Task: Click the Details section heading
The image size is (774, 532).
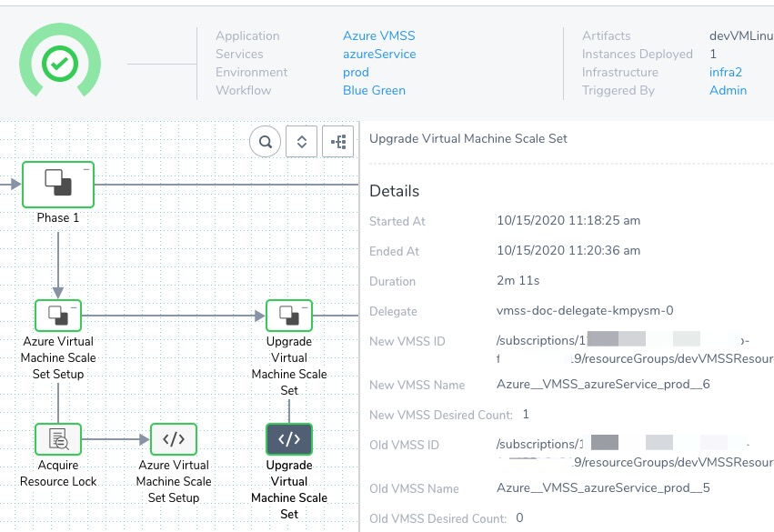Action: click(395, 191)
